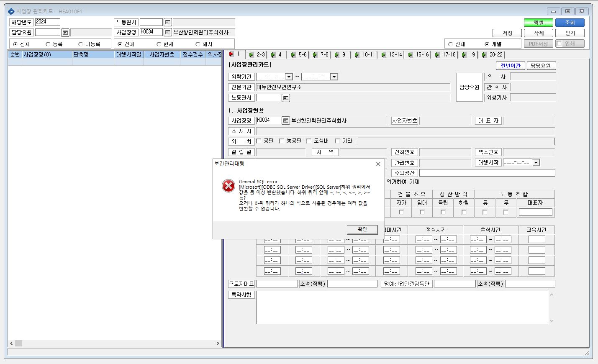Open lookup icon beside top 사업장명 H0034
The width and height of the screenshot is (598, 364).
tap(168, 32)
